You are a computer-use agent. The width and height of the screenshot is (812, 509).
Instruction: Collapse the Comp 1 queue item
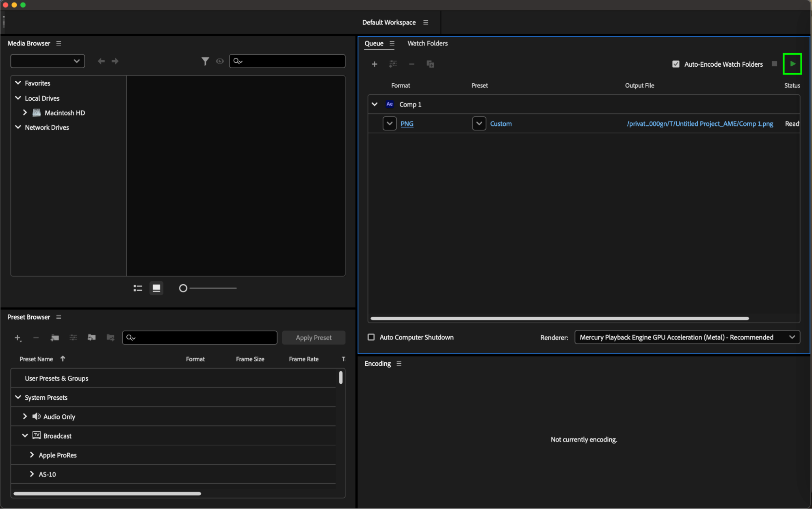pyautogui.click(x=375, y=104)
